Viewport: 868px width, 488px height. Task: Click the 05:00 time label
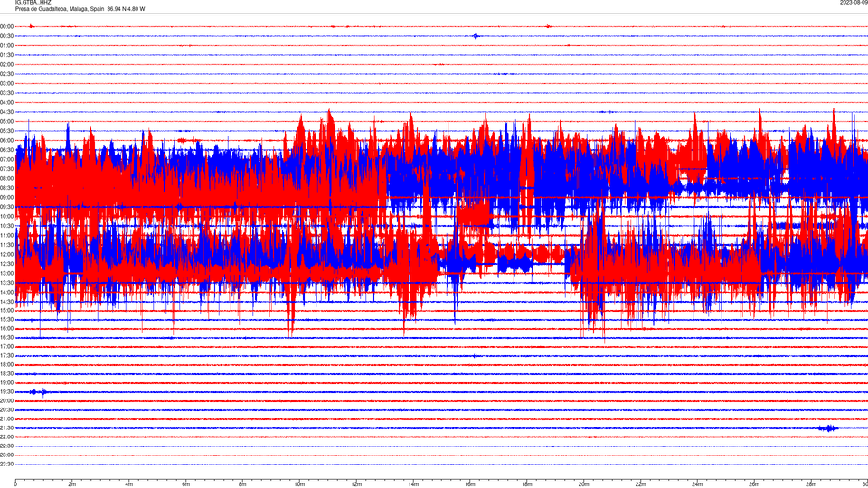click(6, 122)
